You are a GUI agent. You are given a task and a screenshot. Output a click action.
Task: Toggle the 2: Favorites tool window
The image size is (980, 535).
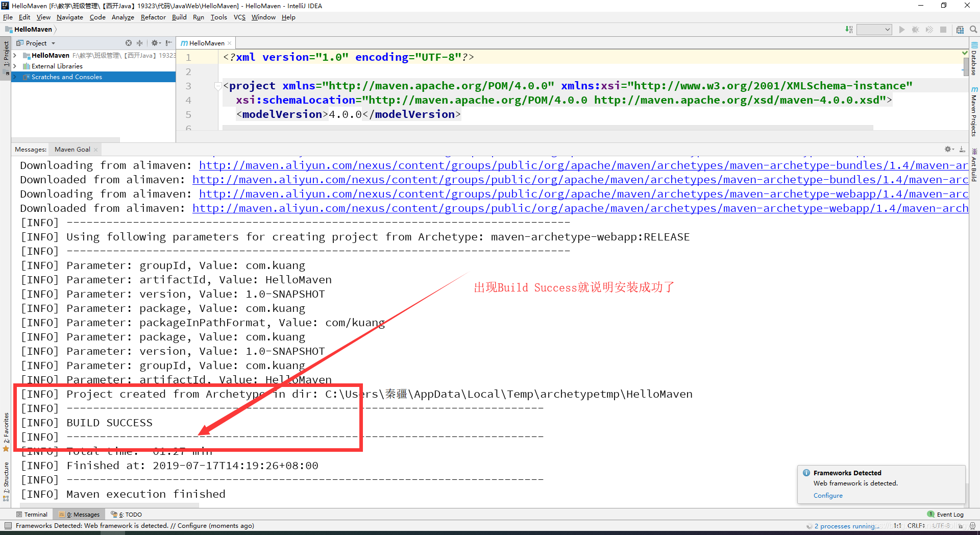[x=6, y=432]
